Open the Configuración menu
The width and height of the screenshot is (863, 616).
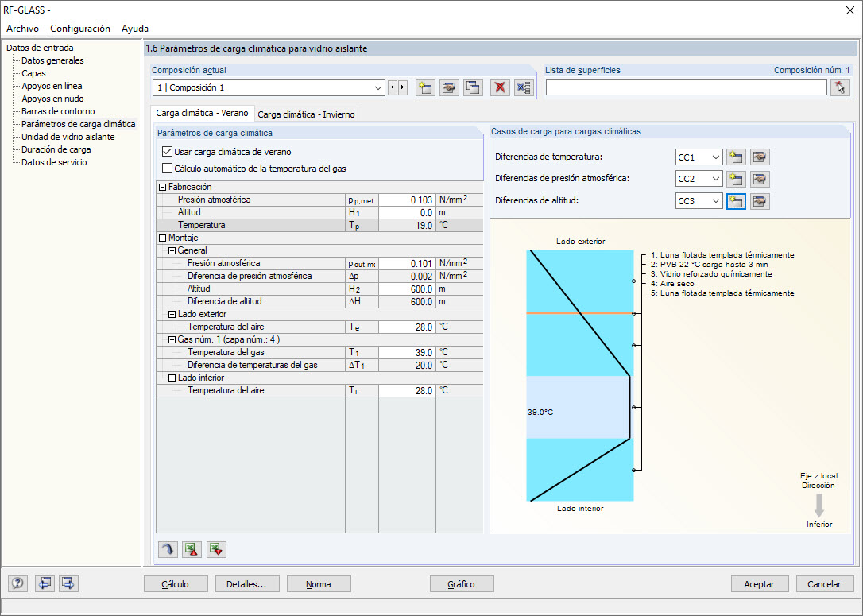click(x=79, y=29)
